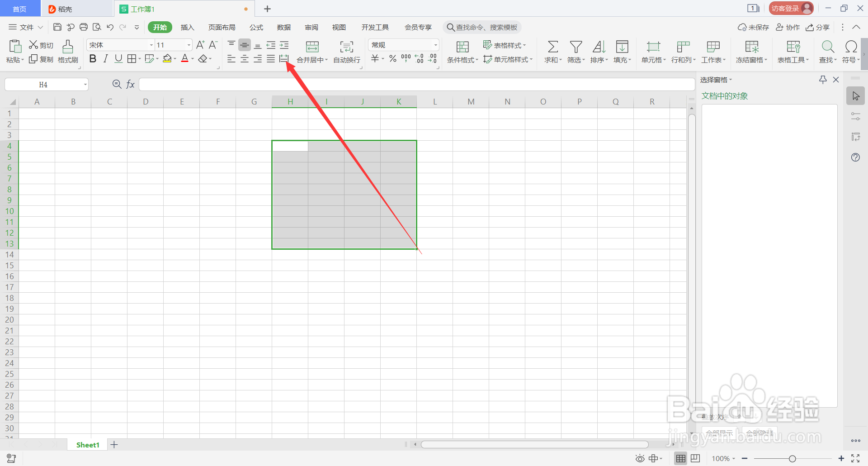This screenshot has width=868, height=466.
Task: Click Merge and Center (合并居中)
Action: coord(312,52)
